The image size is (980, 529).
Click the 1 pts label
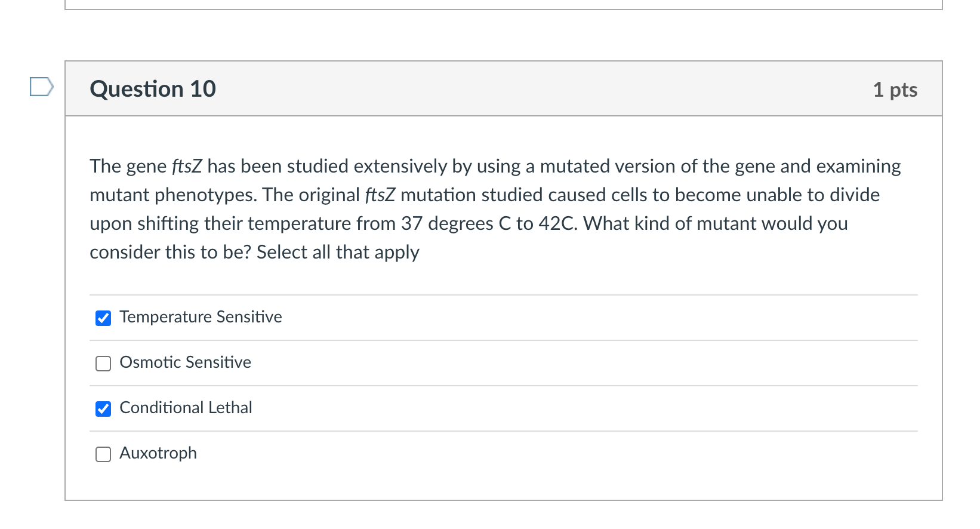pos(895,89)
